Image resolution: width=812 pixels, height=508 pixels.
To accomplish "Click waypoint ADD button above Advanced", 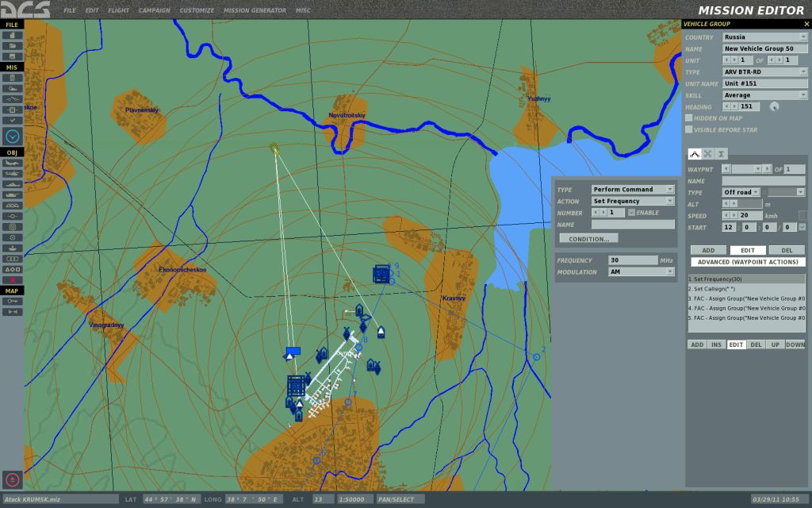I will tap(708, 250).
